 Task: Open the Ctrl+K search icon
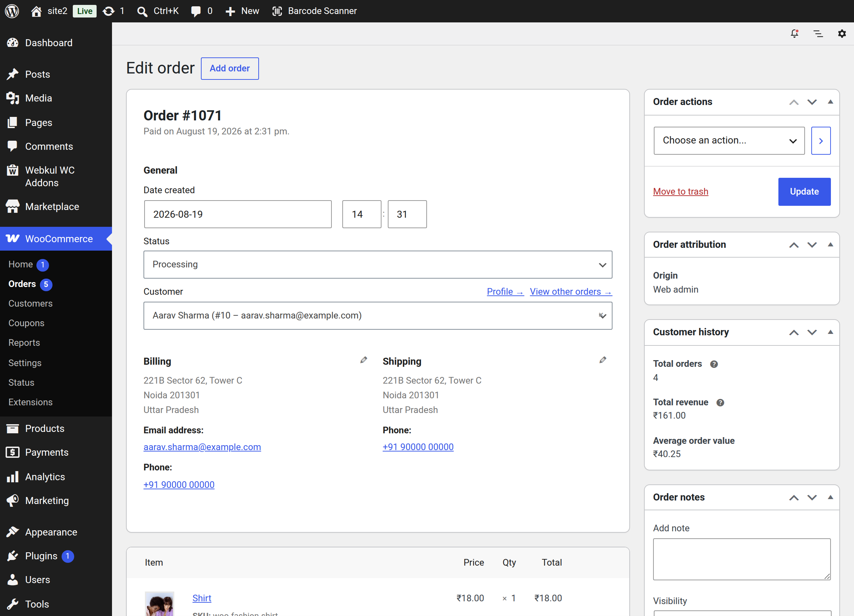142,11
